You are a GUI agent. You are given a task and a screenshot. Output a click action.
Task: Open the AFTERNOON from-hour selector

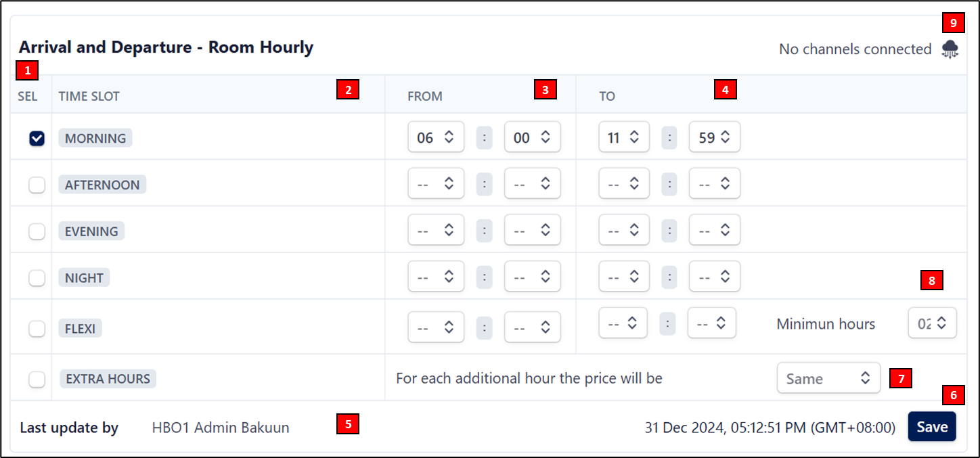pos(435,184)
